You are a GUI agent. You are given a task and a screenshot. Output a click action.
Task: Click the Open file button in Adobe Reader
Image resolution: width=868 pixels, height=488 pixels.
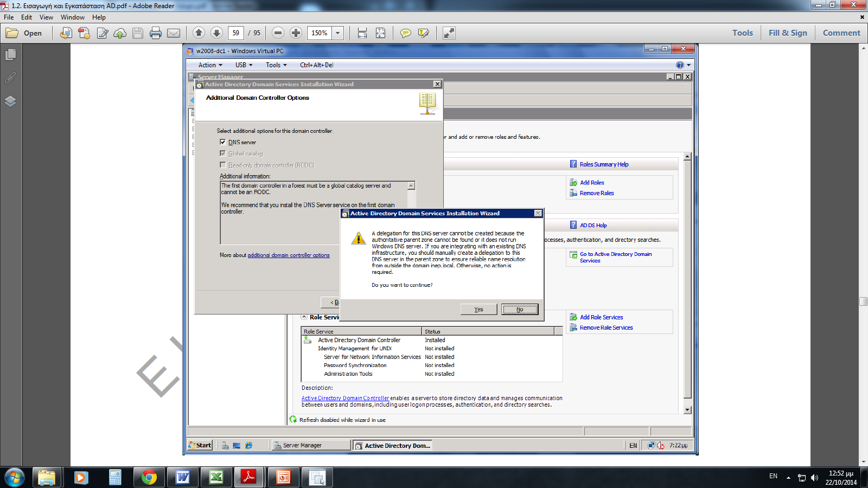pos(24,33)
